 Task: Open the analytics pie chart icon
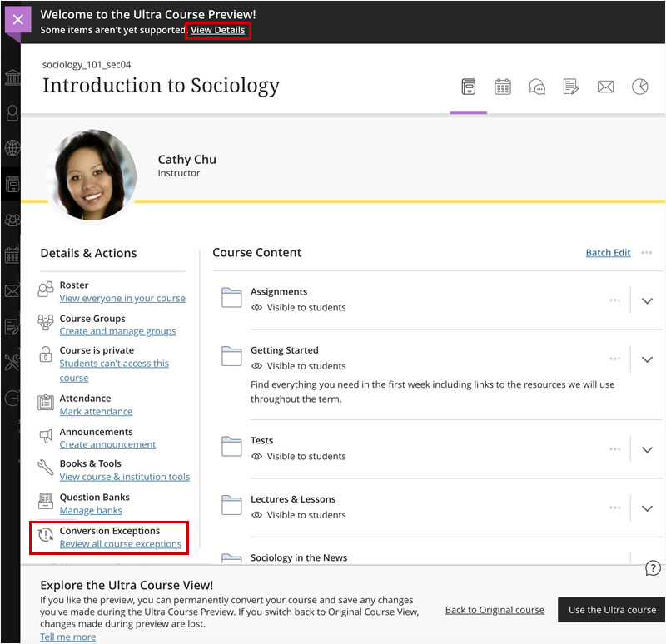tap(639, 87)
